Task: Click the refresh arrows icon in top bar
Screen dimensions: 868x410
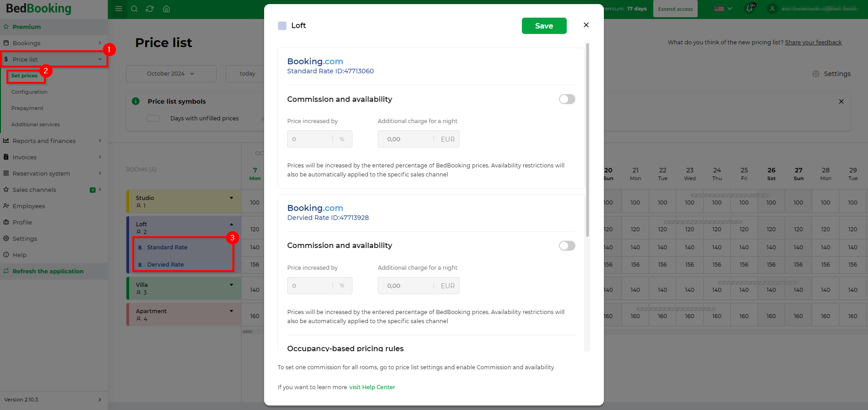Action: click(149, 9)
